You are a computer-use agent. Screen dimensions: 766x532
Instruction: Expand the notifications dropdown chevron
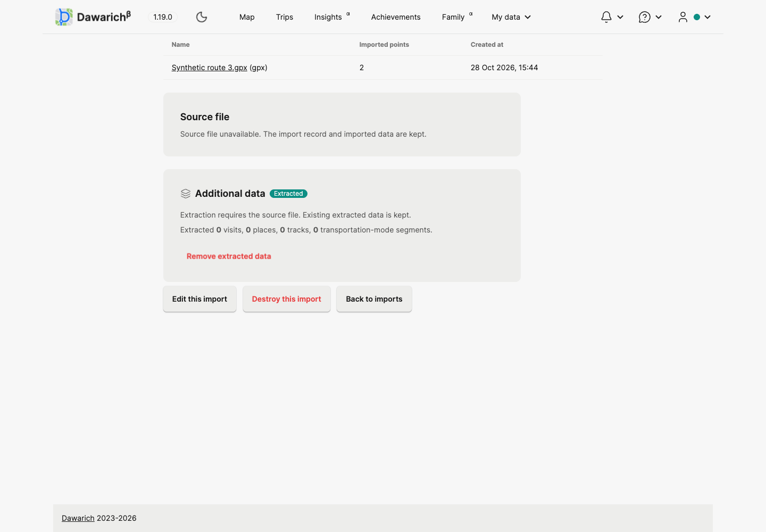(620, 17)
